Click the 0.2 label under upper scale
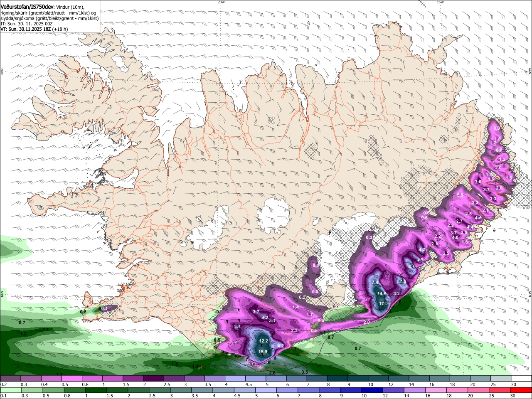The image size is (532, 399). pyautogui.click(x=4, y=384)
